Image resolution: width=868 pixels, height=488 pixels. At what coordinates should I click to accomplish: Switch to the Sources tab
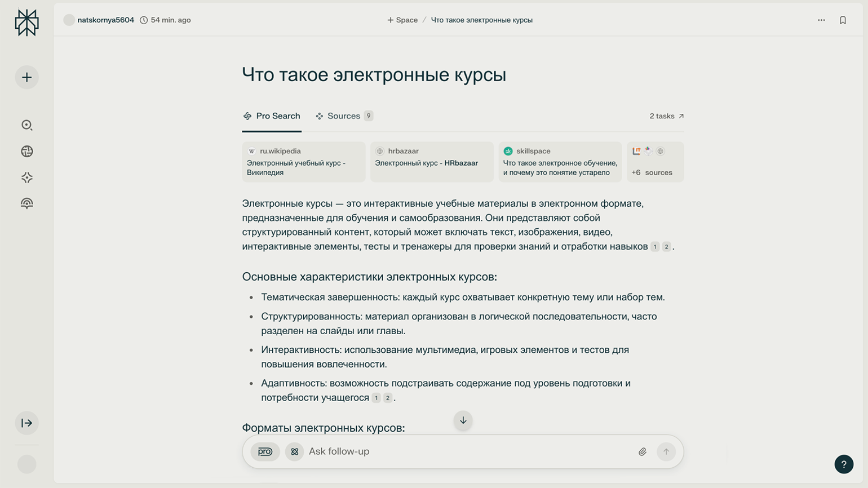coord(344,116)
